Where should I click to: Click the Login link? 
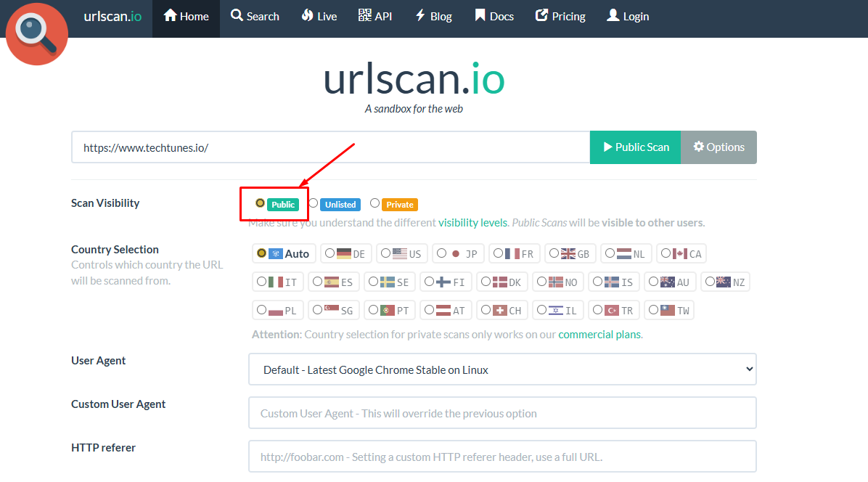tap(628, 17)
